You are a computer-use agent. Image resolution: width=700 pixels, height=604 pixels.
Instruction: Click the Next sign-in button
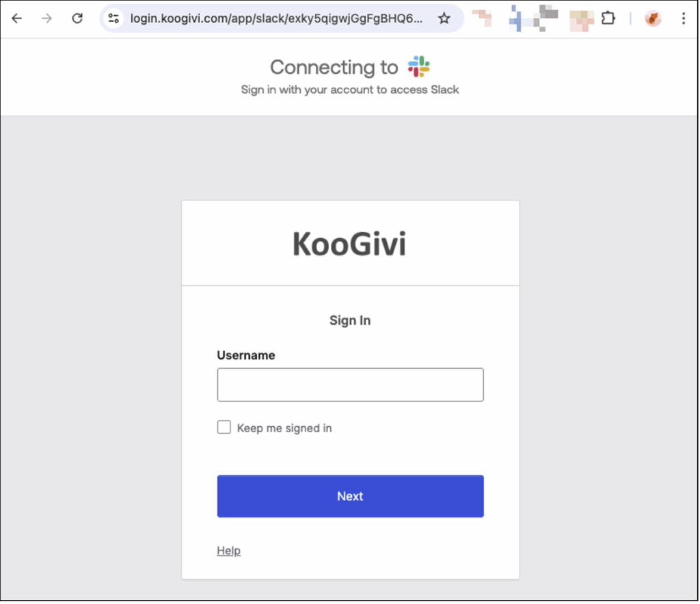pos(350,496)
